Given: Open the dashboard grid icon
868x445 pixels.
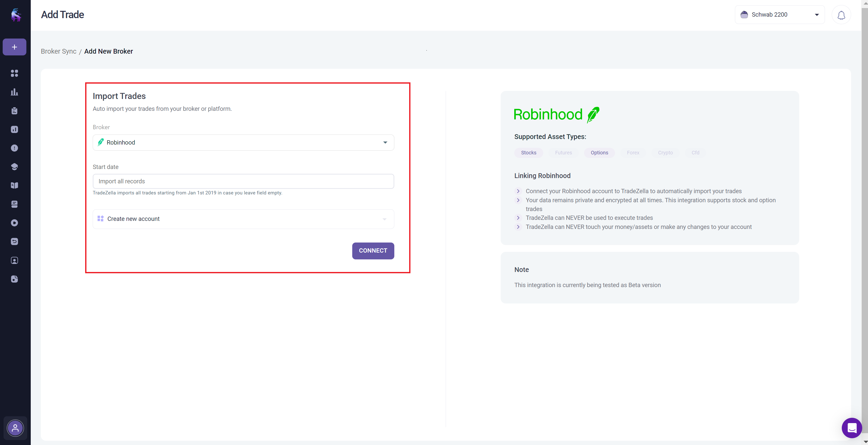Looking at the screenshot, I should tap(15, 73).
